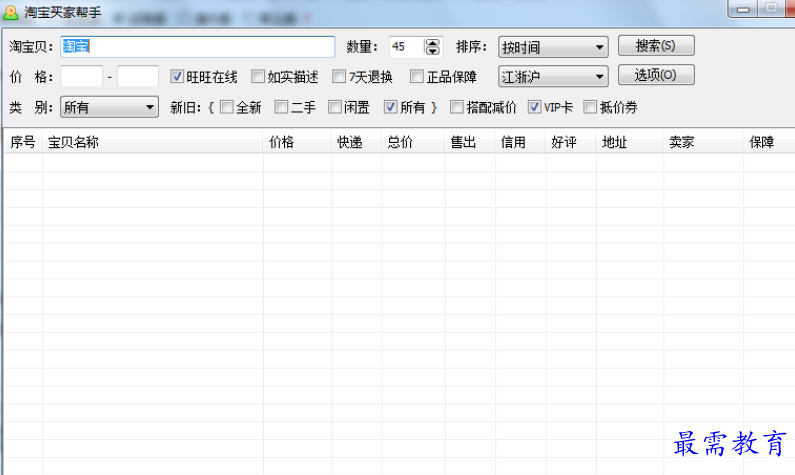Click the 淘宝买家帮手 app icon in title bar
The width and height of the screenshot is (795, 475).
coord(11,12)
